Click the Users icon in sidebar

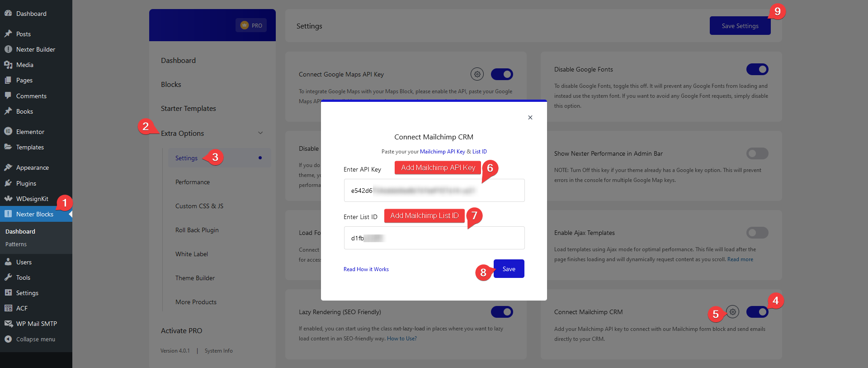tap(8, 262)
